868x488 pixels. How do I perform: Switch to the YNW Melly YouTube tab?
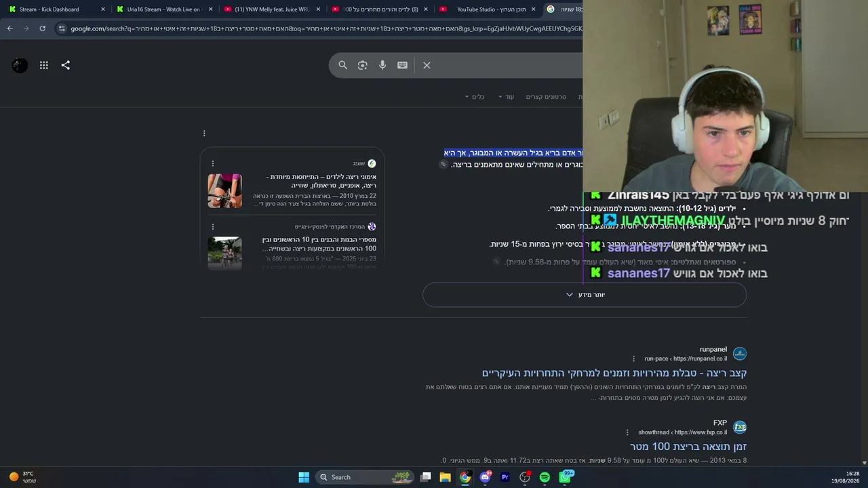(x=271, y=9)
